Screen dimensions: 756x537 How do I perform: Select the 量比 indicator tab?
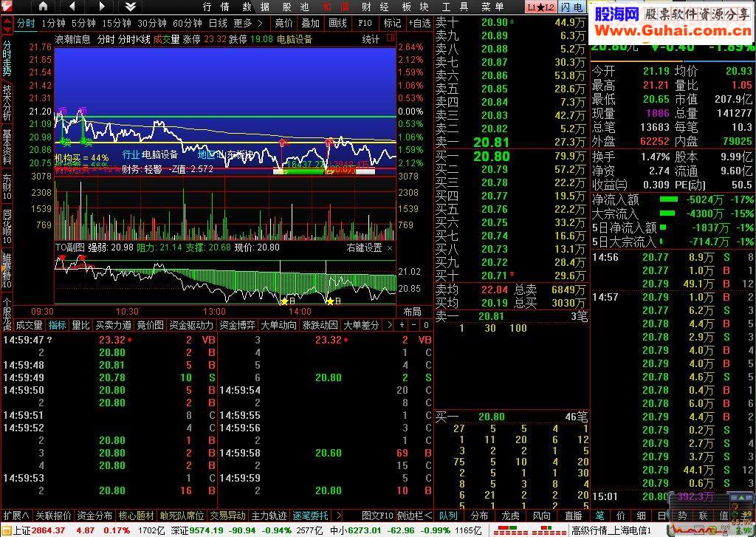coord(80,325)
